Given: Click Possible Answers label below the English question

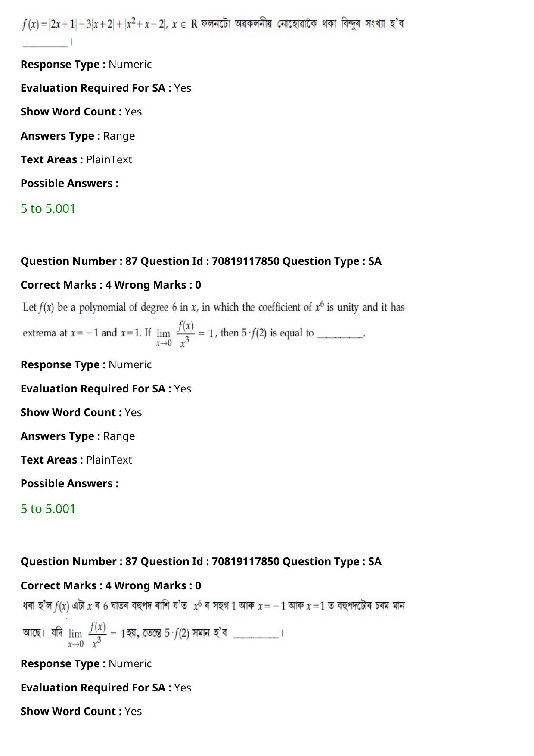Looking at the screenshot, I should coord(70,483).
